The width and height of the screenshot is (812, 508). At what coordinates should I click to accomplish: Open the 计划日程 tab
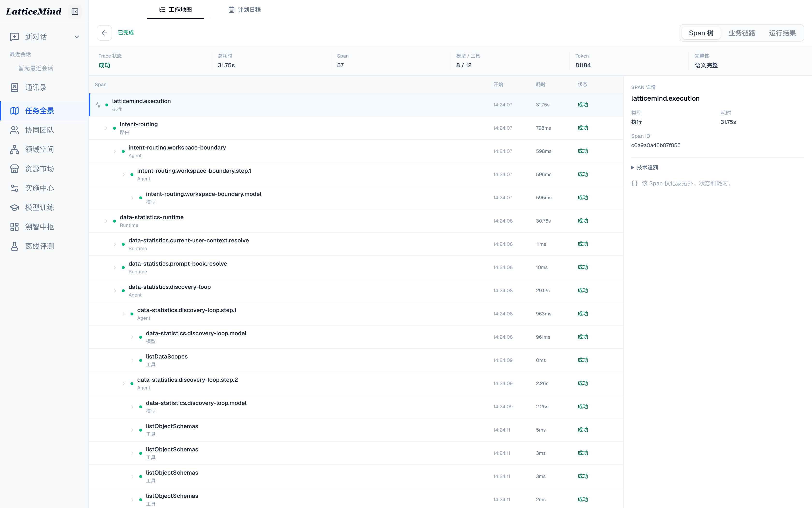[x=245, y=10]
